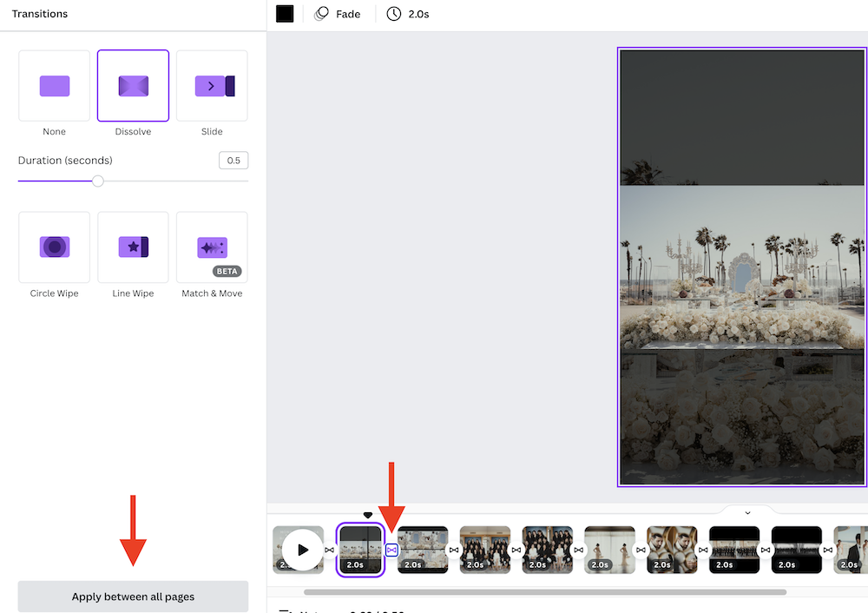Screen dimensions: 868x613
Task: Select the Dissolve transition
Action: pyautogui.click(x=132, y=86)
